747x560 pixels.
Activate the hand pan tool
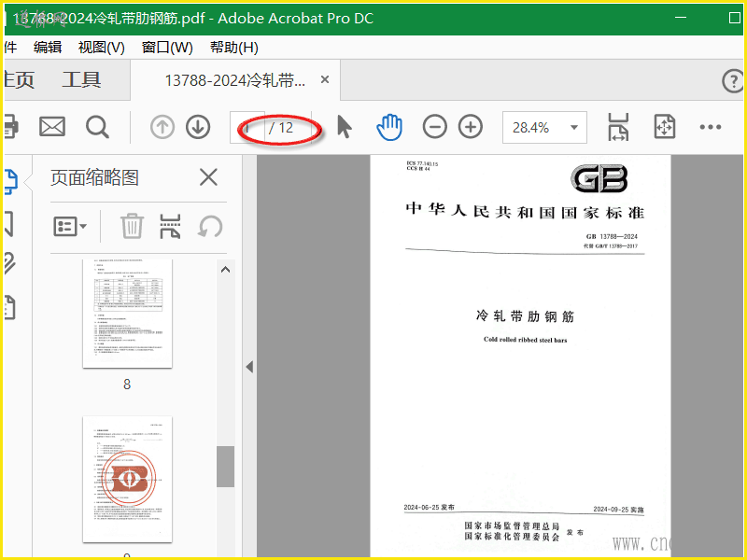389,127
